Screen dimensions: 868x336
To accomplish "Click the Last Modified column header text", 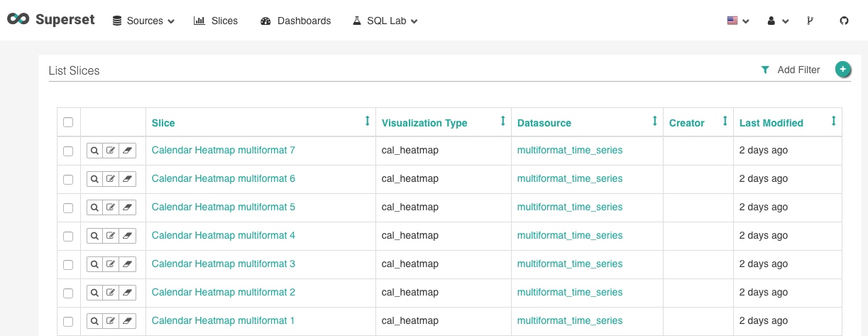I will 771,123.
